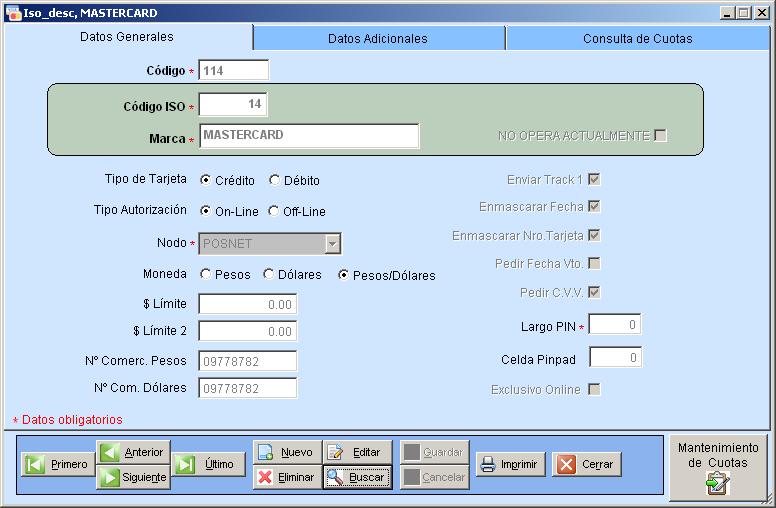
Task: Open Mantenimiento de Cuotas
Action: pos(719,467)
